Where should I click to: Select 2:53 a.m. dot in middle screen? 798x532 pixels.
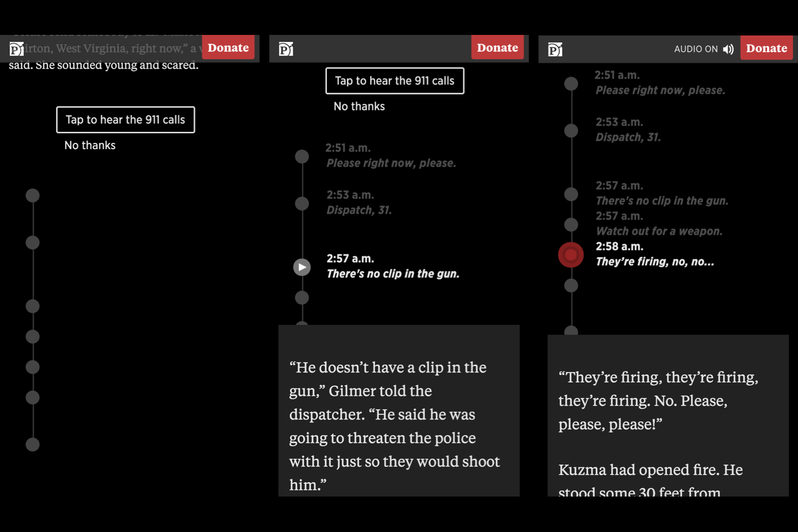coord(302,203)
